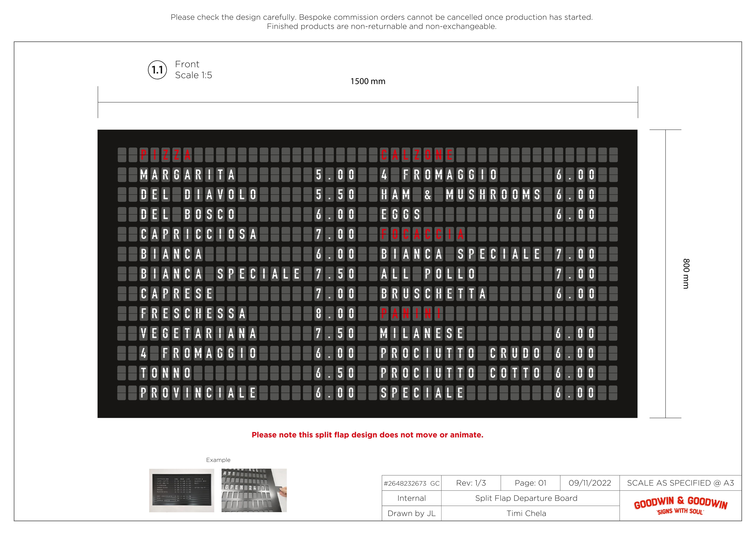Open the right example OPEN 24/7 flap photo
The image size is (756, 535).
tap(254, 490)
